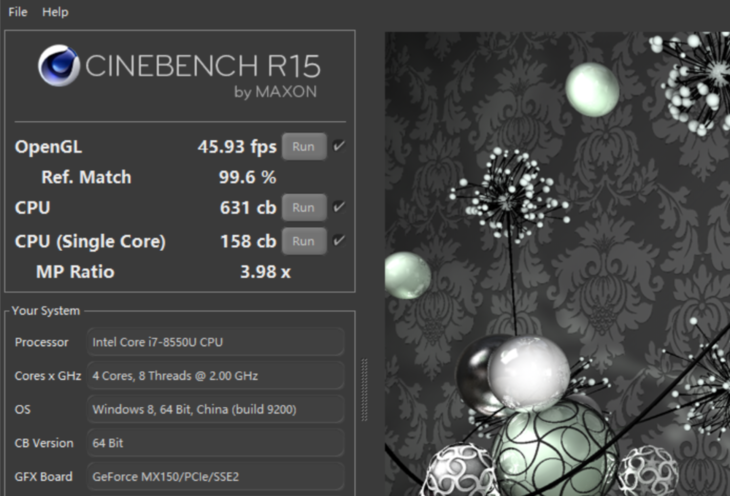Click the Cores x GHz field
The height and width of the screenshot is (496, 730).
[x=216, y=375]
